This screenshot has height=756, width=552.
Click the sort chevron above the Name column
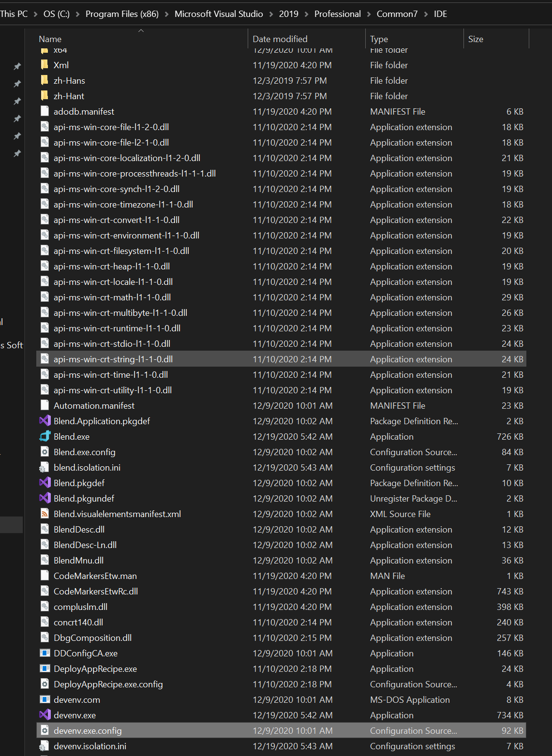(x=141, y=30)
